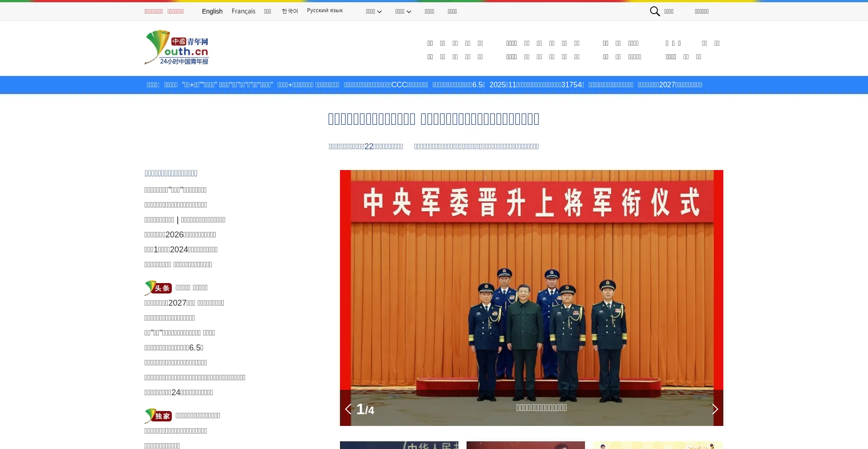Viewport: 868px width, 449px height.
Task: Click the magnifier next to top-right links
Action: [x=655, y=11]
